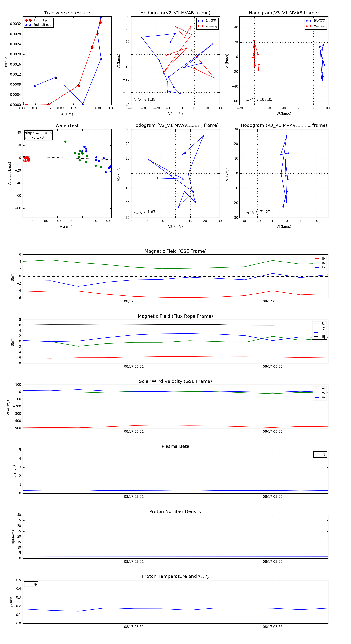Click the 'Hodogram(V3_V1 MVAB frame)' title
Image resolution: width=351 pixels, height=644 pixels.
pyautogui.click(x=284, y=13)
